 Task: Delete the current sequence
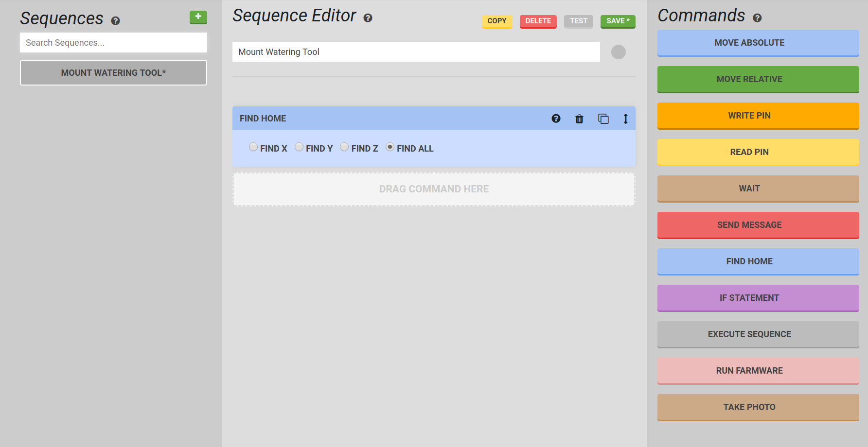click(538, 21)
